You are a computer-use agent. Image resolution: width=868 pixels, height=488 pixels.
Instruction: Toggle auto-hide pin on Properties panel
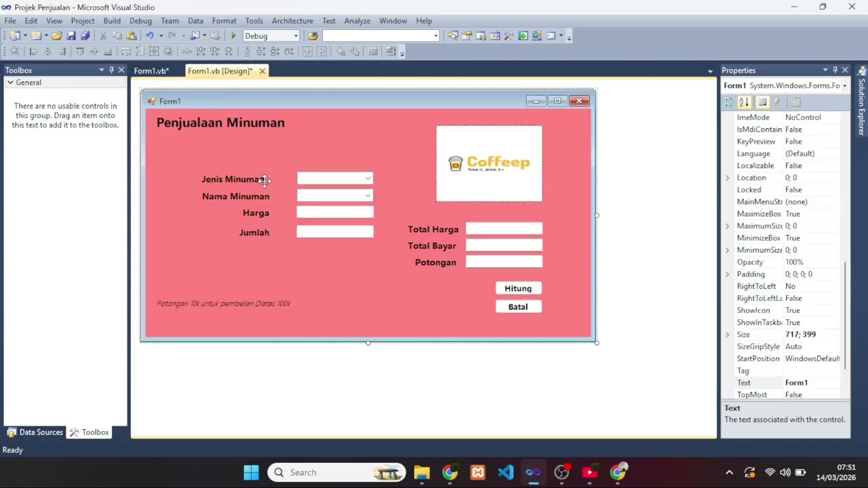tap(835, 70)
